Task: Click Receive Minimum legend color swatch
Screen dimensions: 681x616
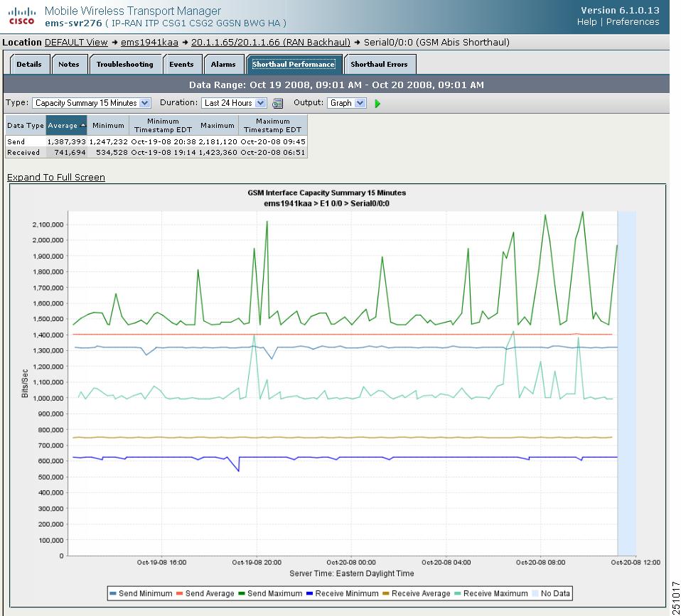Action: (310, 593)
